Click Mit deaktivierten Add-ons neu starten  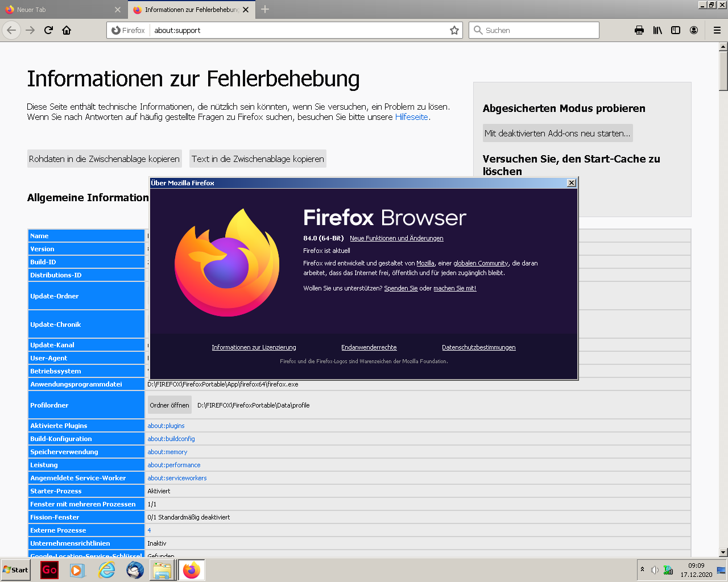click(557, 134)
